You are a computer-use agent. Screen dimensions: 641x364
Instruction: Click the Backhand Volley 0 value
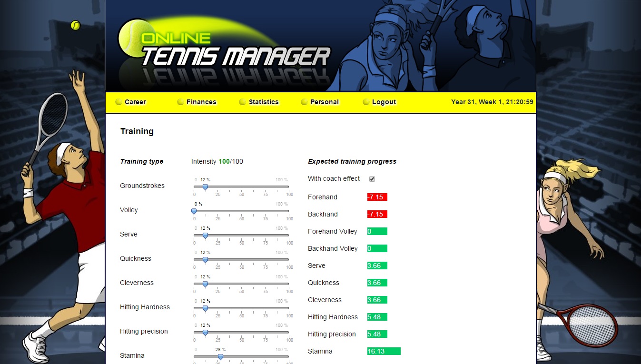[377, 248]
